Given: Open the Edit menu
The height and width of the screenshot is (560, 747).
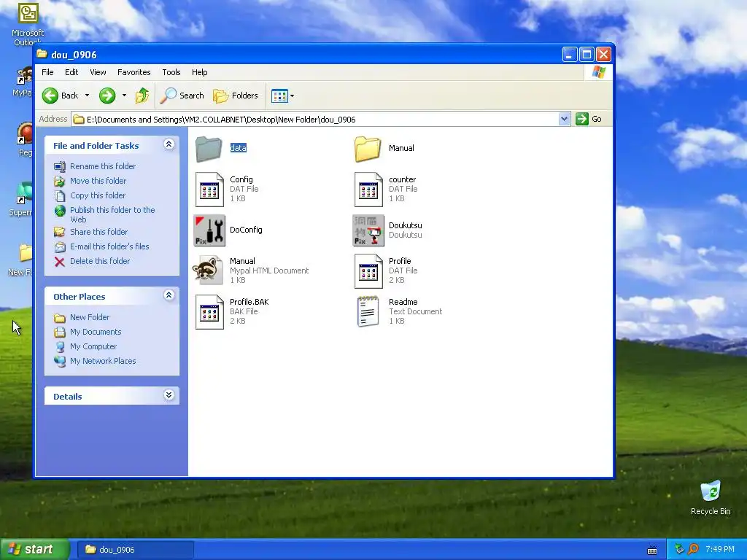Looking at the screenshot, I should pyautogui.click(x=71, y=72).
